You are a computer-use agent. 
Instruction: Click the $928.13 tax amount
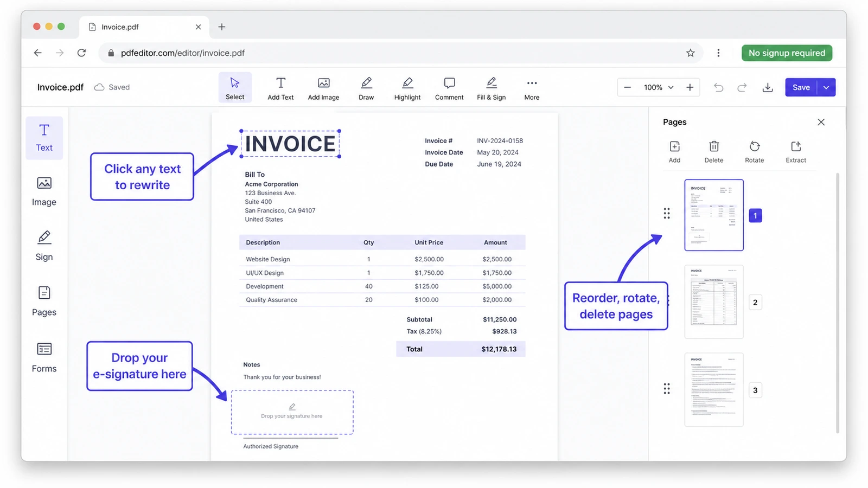505,331
